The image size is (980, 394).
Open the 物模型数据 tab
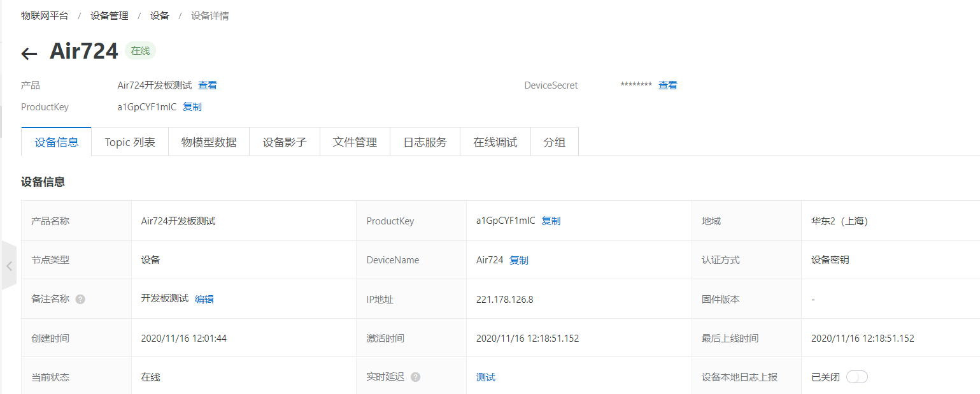[209, 142]
